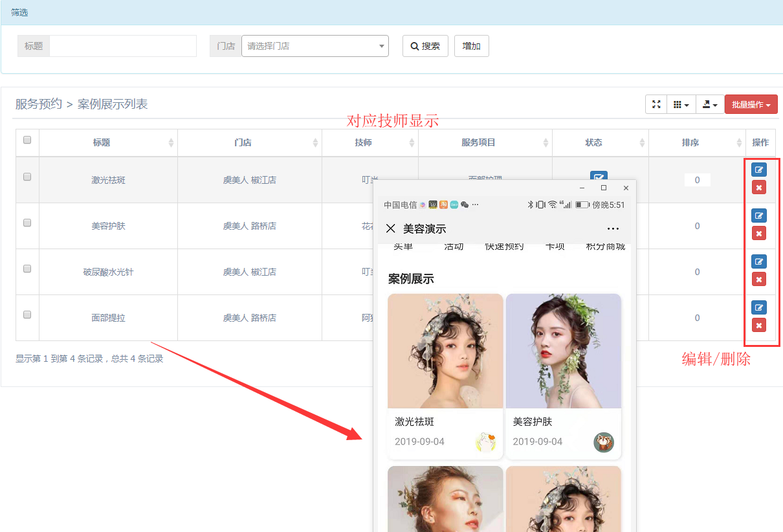This screenshot has height=532, width=783.
Task: Click 虞美人 椒江店 in 激光祛斑 row
Action: 250,180
